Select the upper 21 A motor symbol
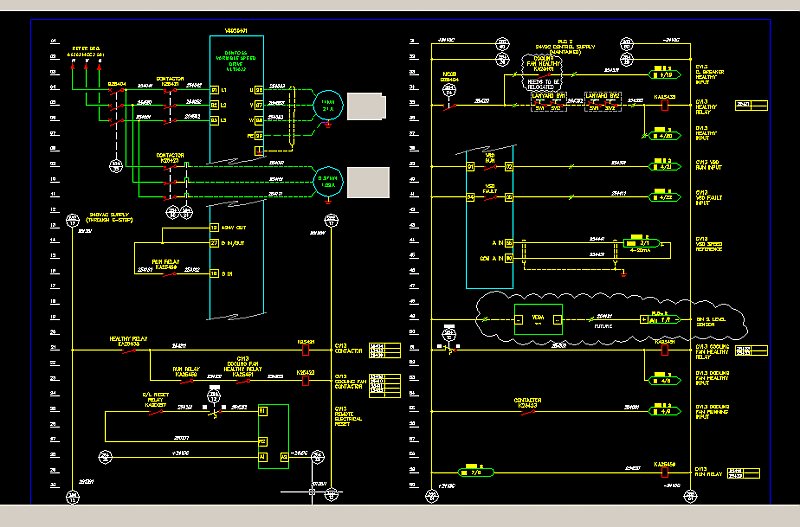Screen dimensions: 800x527 point(327,106)
